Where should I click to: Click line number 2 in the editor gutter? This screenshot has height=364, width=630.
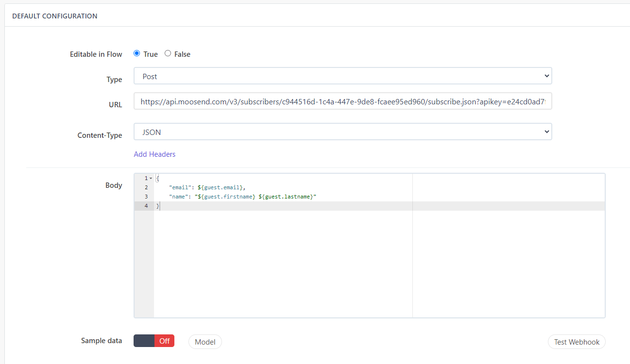tap(146, 187)
